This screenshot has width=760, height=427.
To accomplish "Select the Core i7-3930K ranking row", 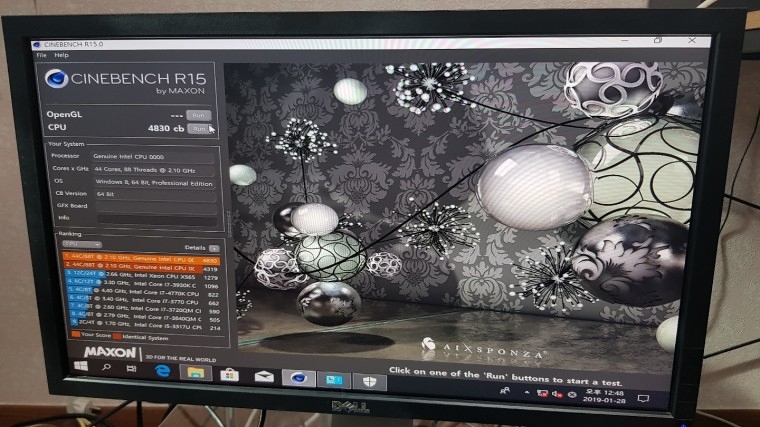I will coord(142,285).
